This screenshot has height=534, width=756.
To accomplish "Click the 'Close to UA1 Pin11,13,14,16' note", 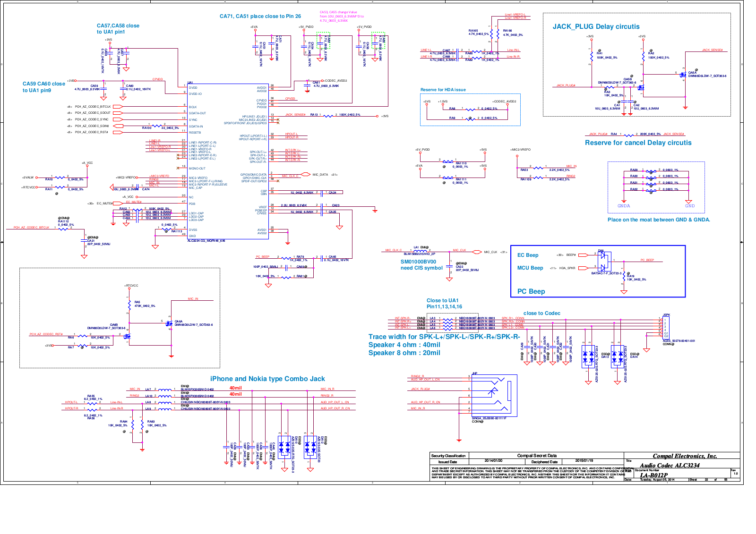I will click(444, 304).
